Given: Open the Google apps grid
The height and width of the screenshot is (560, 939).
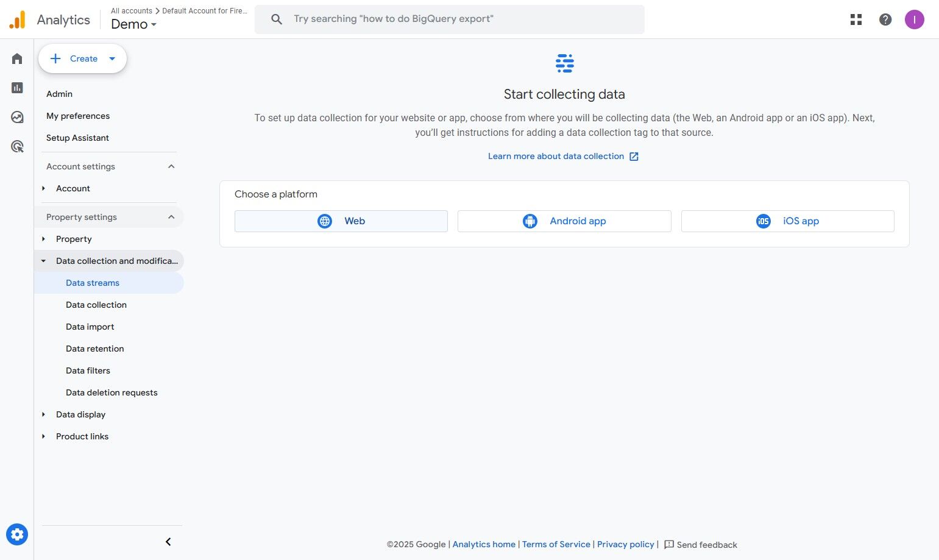Looking at the screenshot, I should tap(856, 19).
